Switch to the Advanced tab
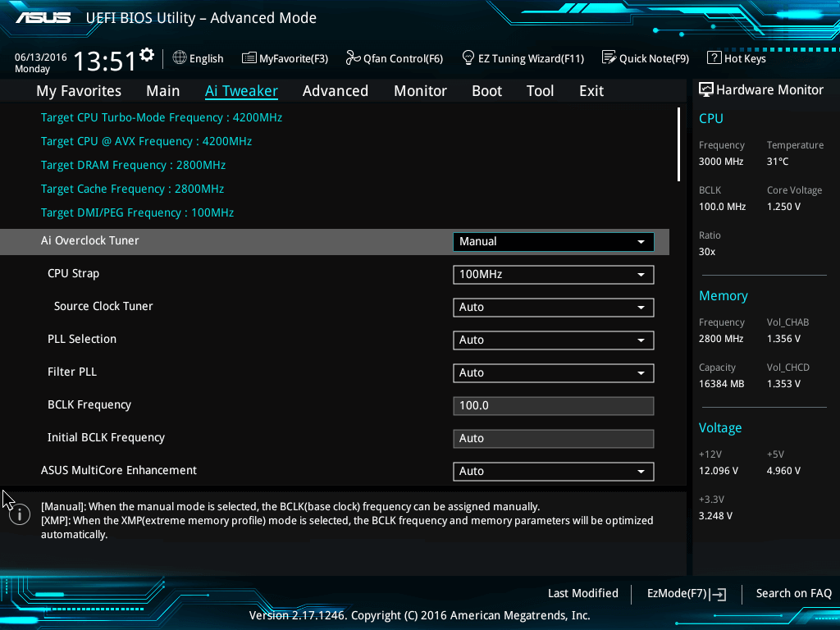 tap(335, 91)
